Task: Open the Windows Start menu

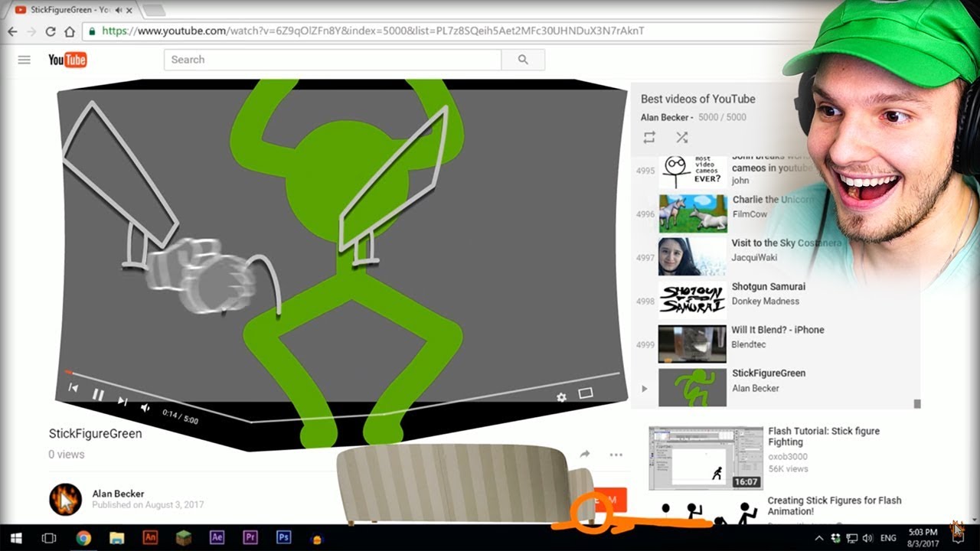Action: coord(15,538)
